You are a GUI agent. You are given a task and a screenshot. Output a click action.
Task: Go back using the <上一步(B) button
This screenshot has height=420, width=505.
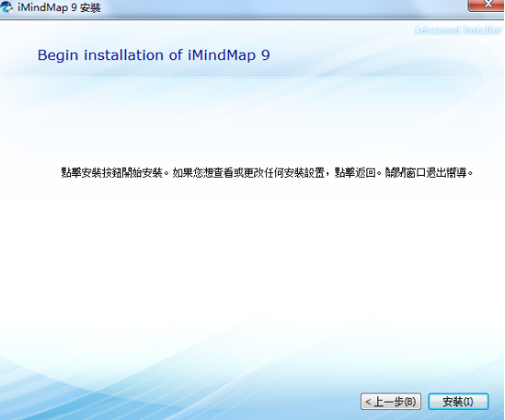pos(391,402)
